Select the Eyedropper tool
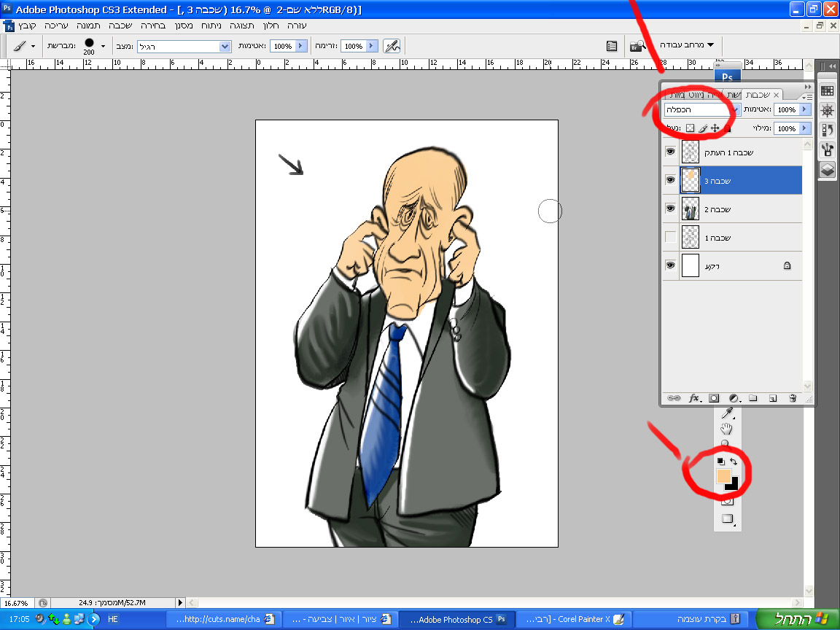 (726, 414)
